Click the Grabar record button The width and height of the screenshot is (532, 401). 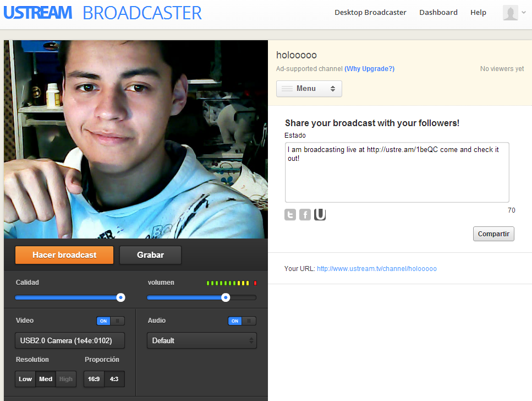point(150,255)
